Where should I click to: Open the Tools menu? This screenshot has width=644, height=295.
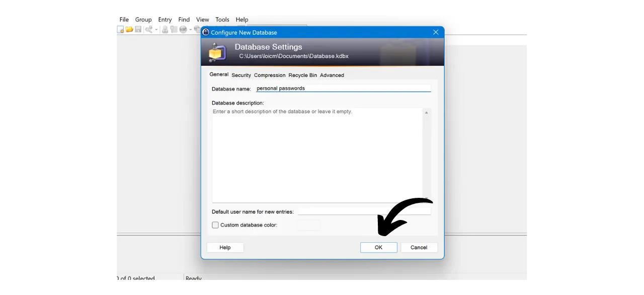222,19
